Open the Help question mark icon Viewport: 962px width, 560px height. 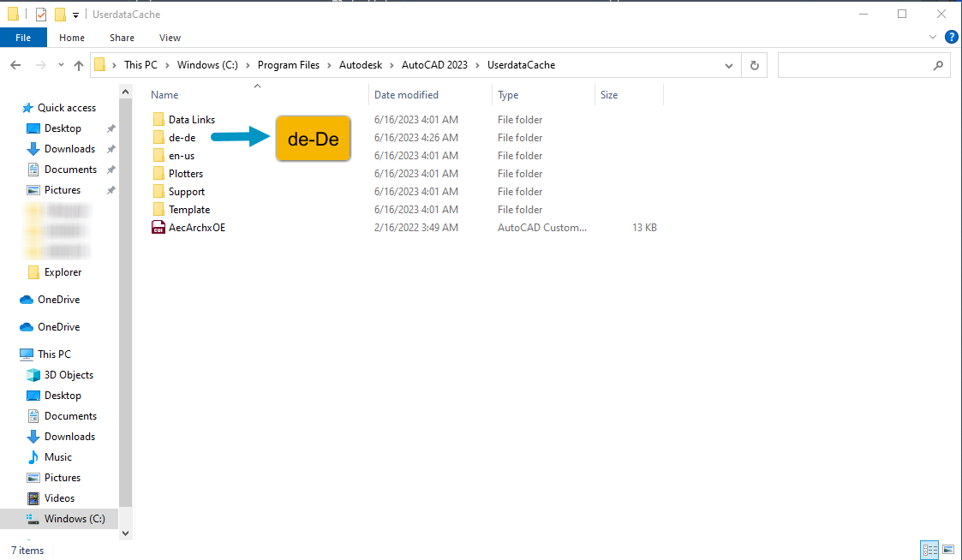coord(951,37)
